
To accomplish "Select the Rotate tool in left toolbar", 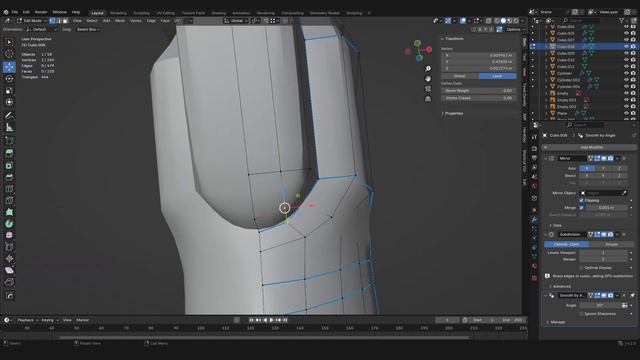I will point(9,78).
